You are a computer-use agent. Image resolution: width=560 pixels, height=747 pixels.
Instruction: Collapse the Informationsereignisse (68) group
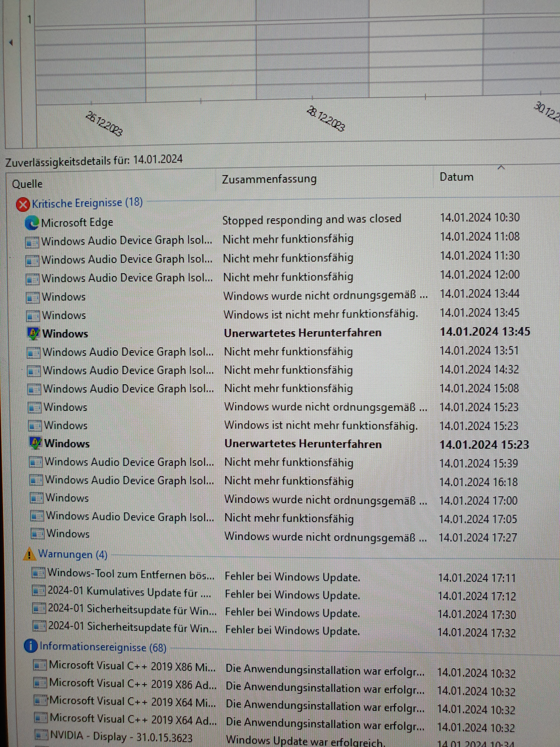(103, 647)
